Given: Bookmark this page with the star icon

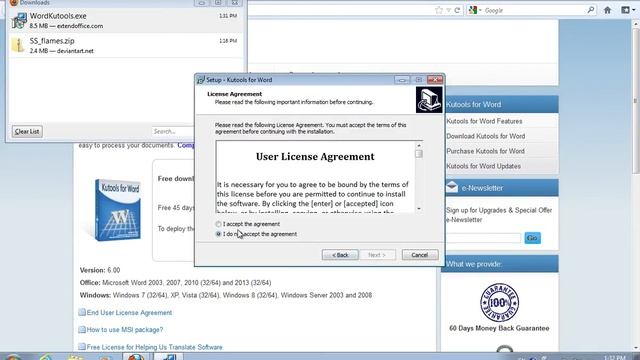Looking at the screenshot, I should point(439,10).
